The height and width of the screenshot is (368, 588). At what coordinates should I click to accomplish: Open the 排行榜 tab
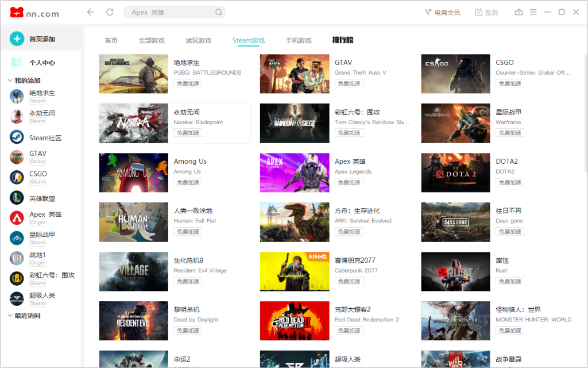pos(343,40)
